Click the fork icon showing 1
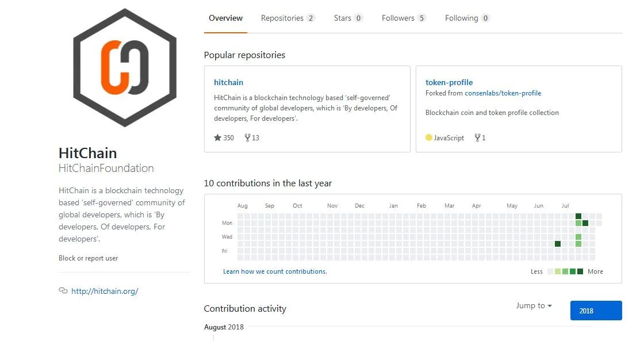 click(477, 137)
